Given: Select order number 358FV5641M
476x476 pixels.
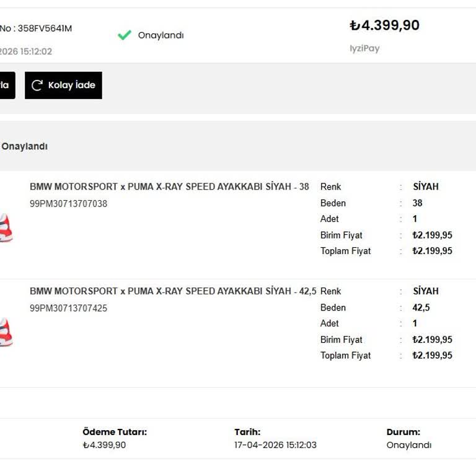Looking at the screenshot, I should point(45,29).
